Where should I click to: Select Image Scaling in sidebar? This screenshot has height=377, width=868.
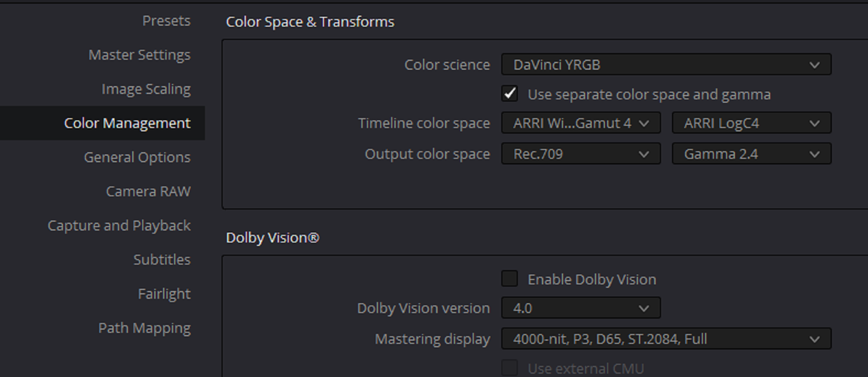(x=146, y=89)
